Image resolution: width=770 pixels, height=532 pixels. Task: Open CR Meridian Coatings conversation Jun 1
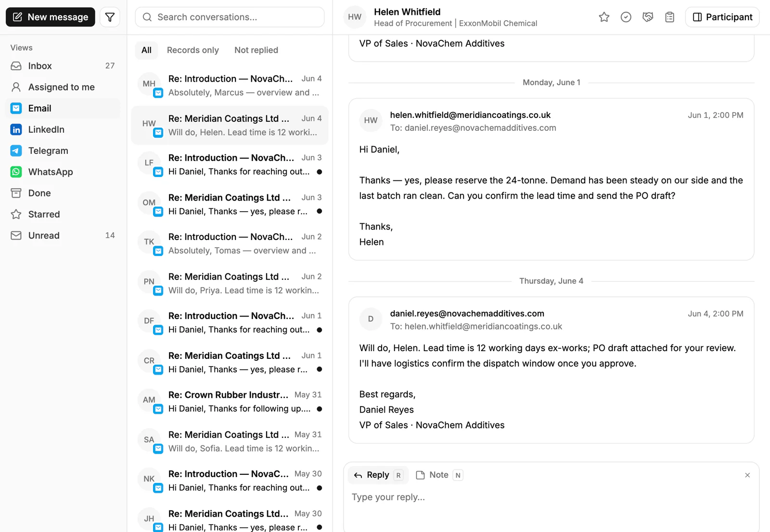230,362
